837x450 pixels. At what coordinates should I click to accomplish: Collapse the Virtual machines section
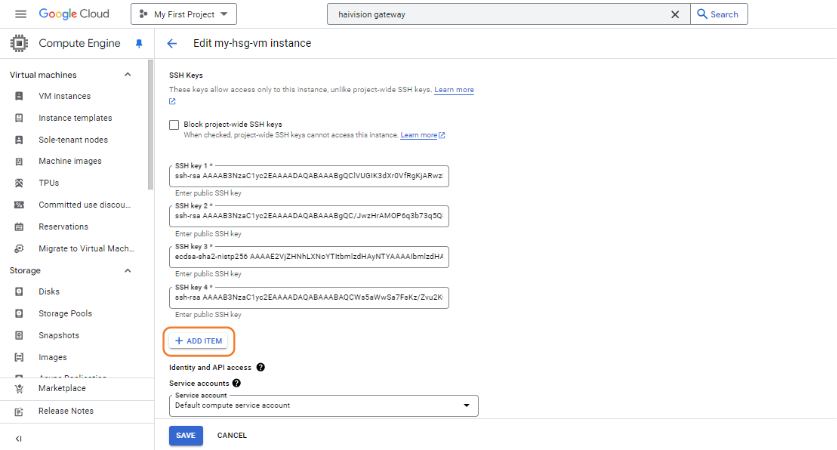point(127,75)
